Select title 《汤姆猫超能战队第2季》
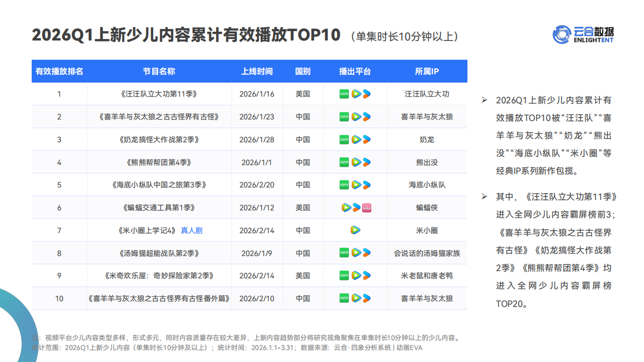The width and height of the screenshot is (644, 362). [158, 253]
